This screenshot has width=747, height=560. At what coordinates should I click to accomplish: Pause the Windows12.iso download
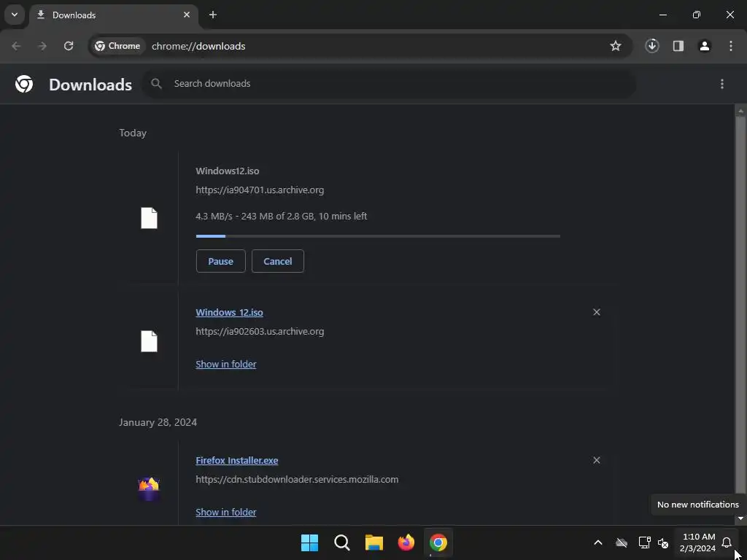220,262
